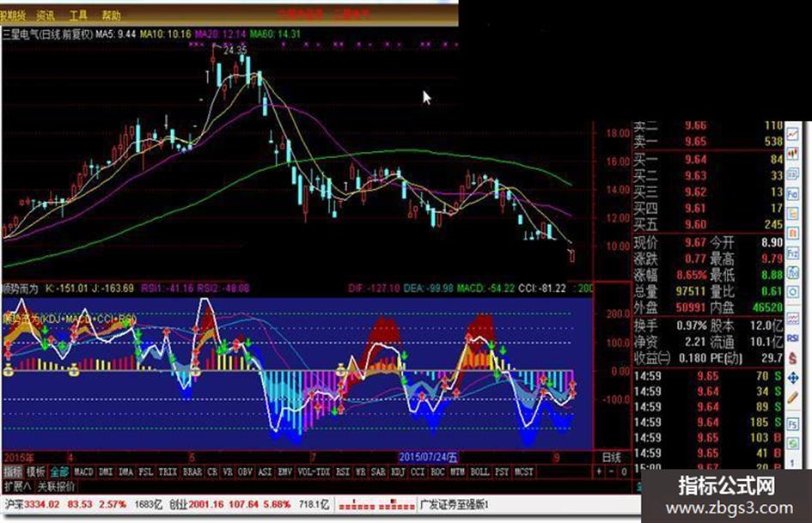The image size is (812, 523).
Task: Click the green refresh icon in sidebar
Action: tap(793, 444)
